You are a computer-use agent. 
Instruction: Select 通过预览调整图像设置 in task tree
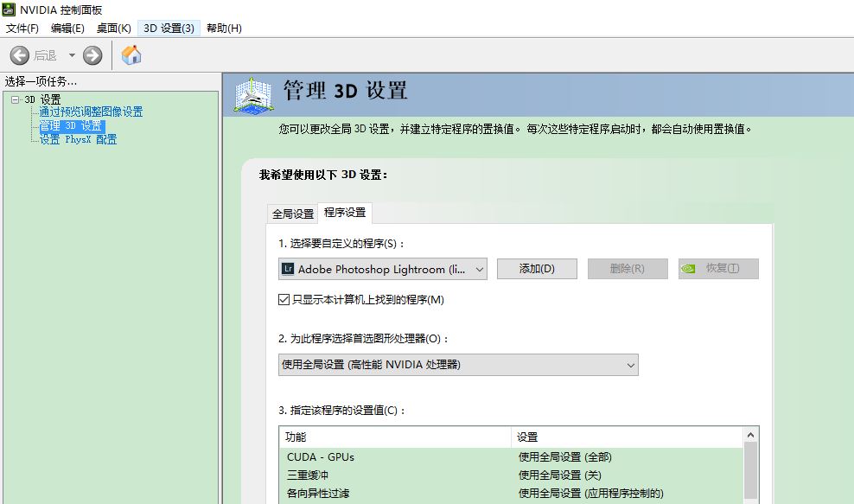tap(91, 112)
